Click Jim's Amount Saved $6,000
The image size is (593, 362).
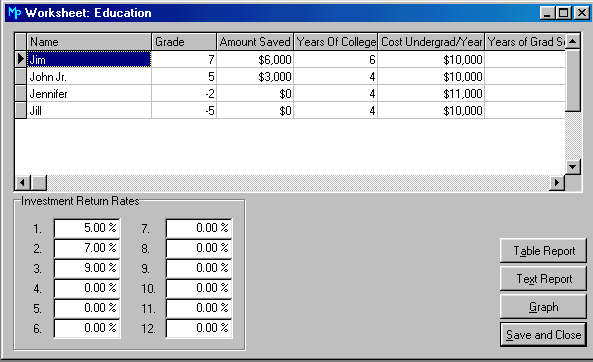tap(255, 59)
